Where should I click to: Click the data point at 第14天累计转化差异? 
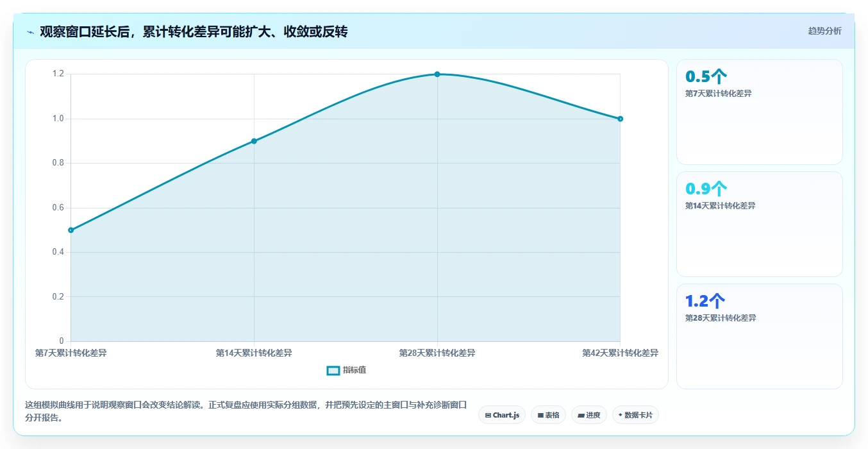254,141
